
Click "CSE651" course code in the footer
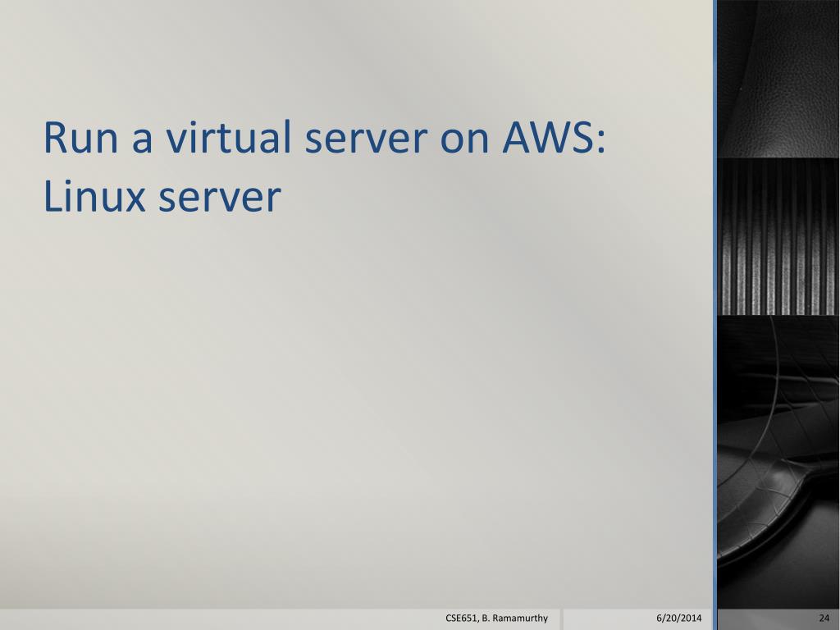tap(459, 618)
